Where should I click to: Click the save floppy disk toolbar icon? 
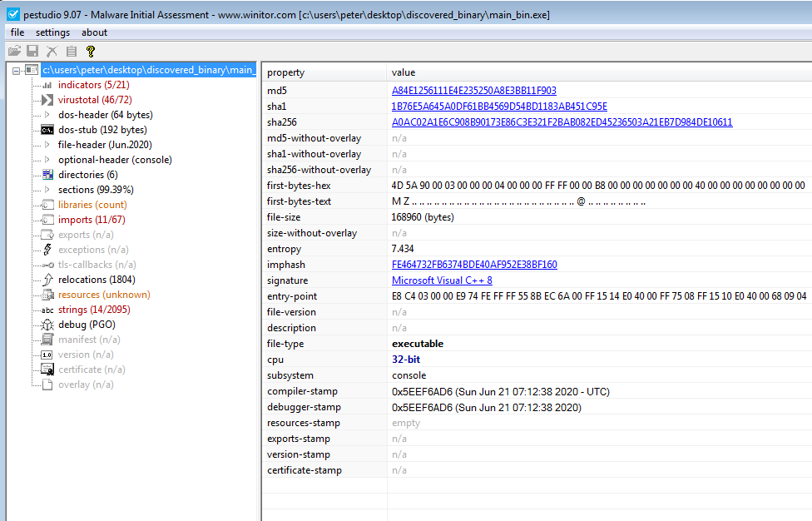[x=33, y=52]
